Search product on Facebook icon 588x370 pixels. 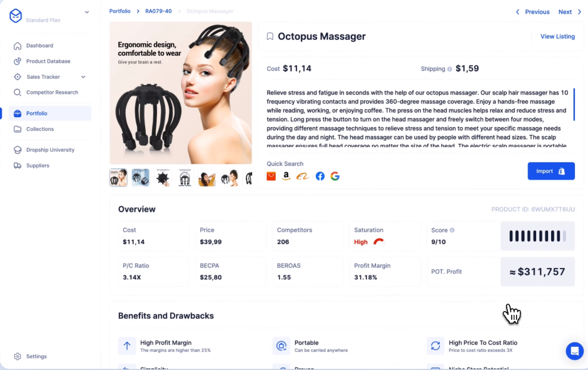(320, 176)
